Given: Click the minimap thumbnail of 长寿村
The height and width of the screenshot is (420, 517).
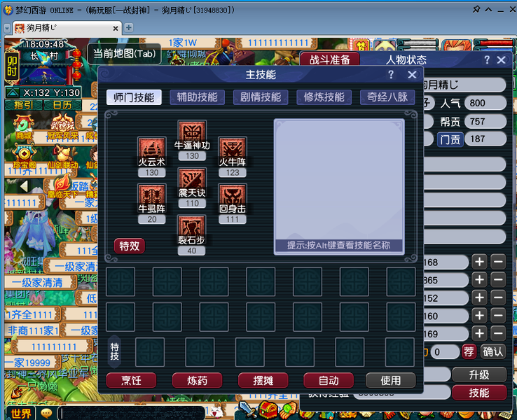Looking at the screenshot, I should click(46, 71).
